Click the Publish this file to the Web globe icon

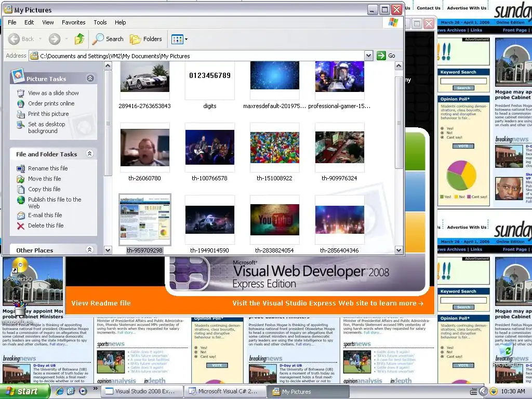click(x=21, y=200)
